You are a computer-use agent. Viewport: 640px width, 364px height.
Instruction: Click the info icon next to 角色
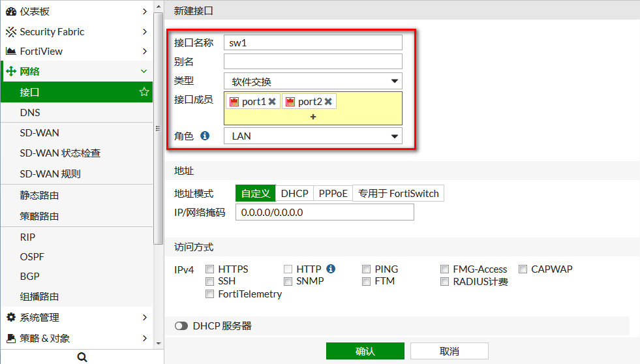[205, 136]
